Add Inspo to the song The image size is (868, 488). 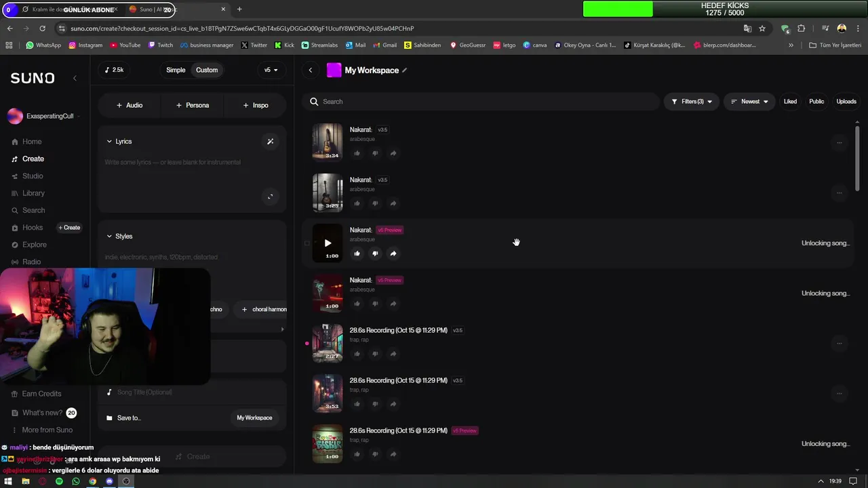pos(256,105)
